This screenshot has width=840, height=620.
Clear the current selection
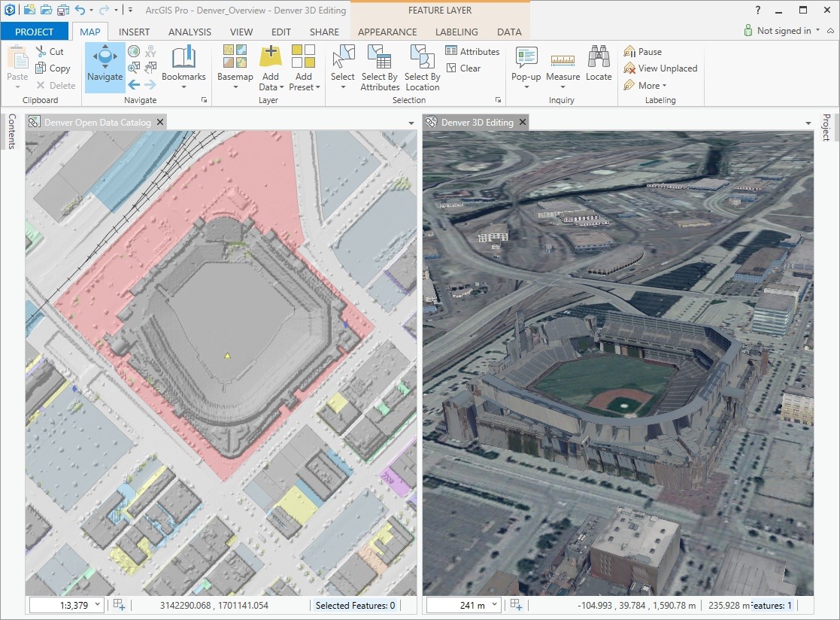(463, 68)
